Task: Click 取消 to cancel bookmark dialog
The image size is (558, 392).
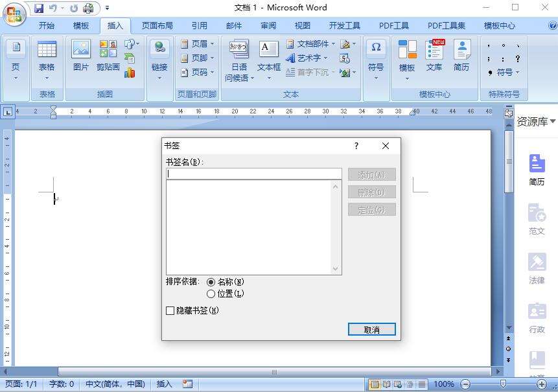Action: 372,329
